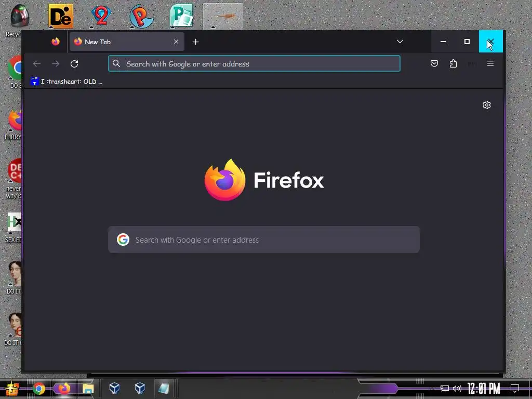Close the Firefox window
The image size is (532, 399).
[490, 42]
